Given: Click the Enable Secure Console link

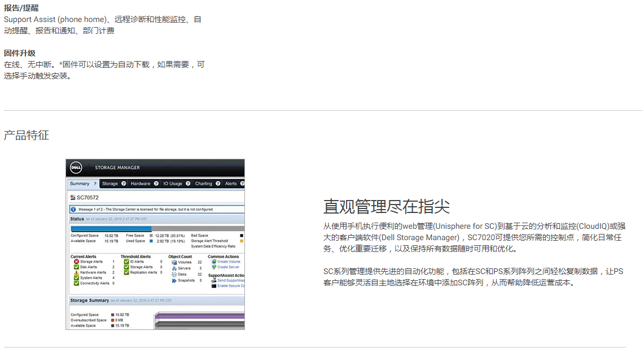Looking at the screenshot, I should (231, 286).
